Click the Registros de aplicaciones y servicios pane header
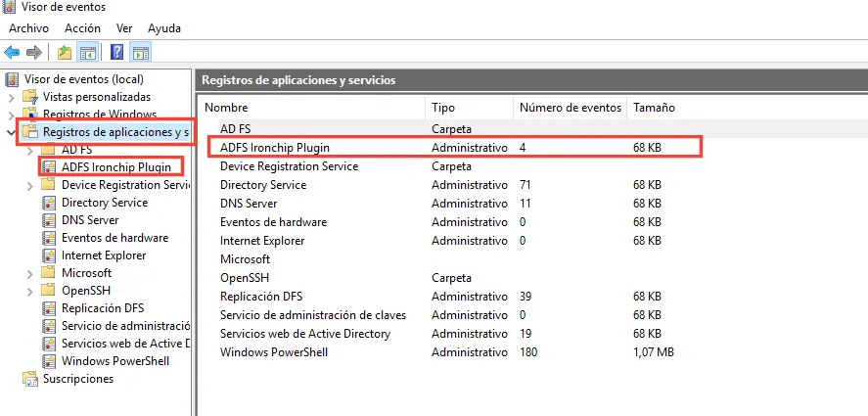Screen dimensions: 868x416 click(x=531, y=80)
